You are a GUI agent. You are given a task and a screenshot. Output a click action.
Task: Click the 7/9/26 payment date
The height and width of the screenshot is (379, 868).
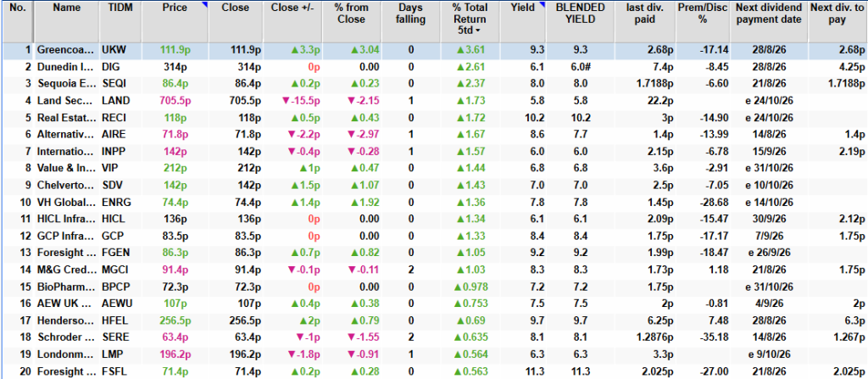[x=770, y=235]
